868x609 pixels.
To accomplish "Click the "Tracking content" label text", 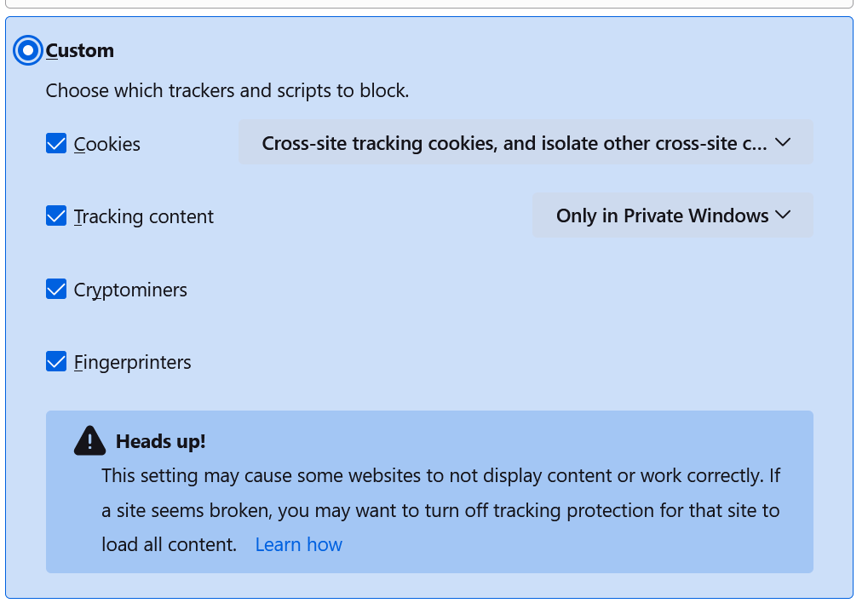I will pyautogui.click(x=144, y=217).
